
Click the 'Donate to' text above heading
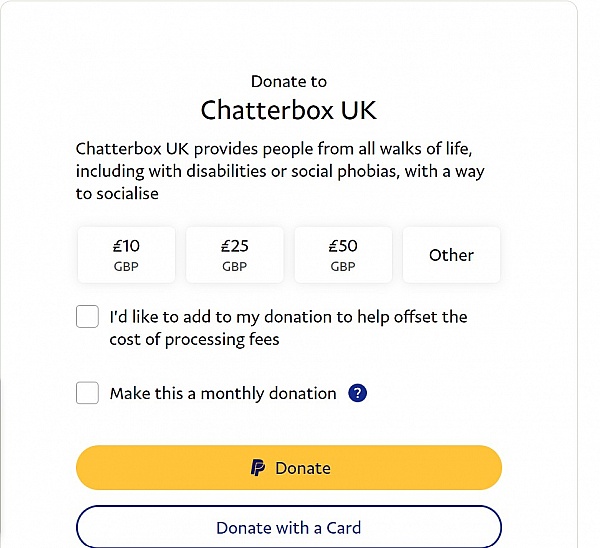point(289,82)
